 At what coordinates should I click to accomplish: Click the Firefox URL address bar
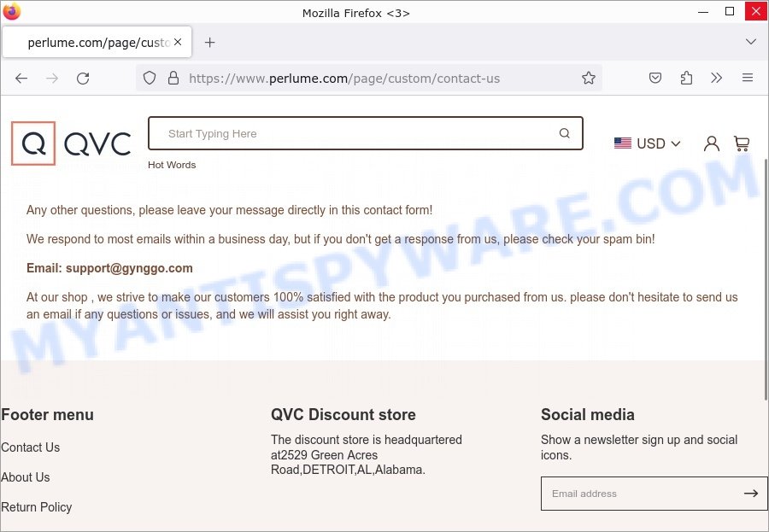coord(369,78)
